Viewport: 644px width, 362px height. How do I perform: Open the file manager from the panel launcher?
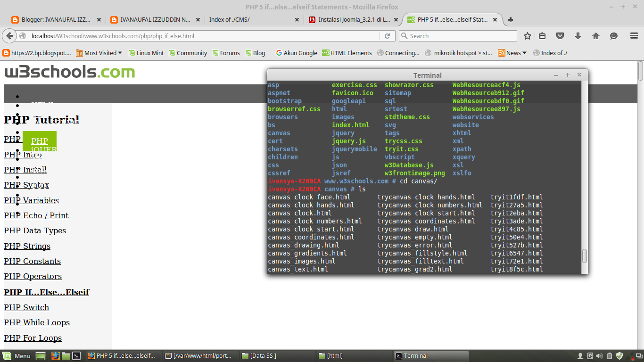[66, 356]
